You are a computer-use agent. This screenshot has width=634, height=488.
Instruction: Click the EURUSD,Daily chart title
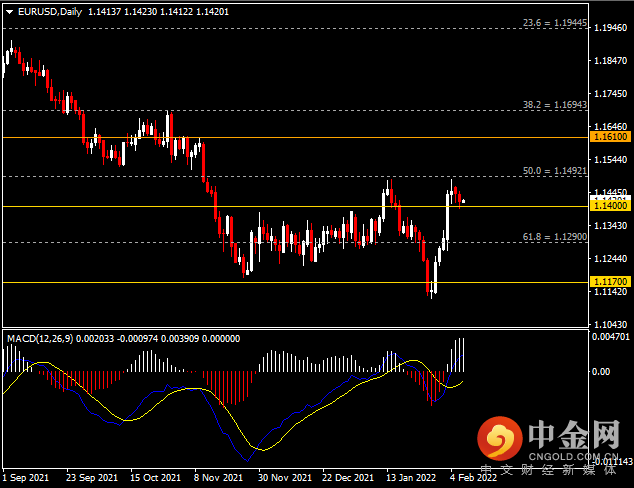point(50,12)
